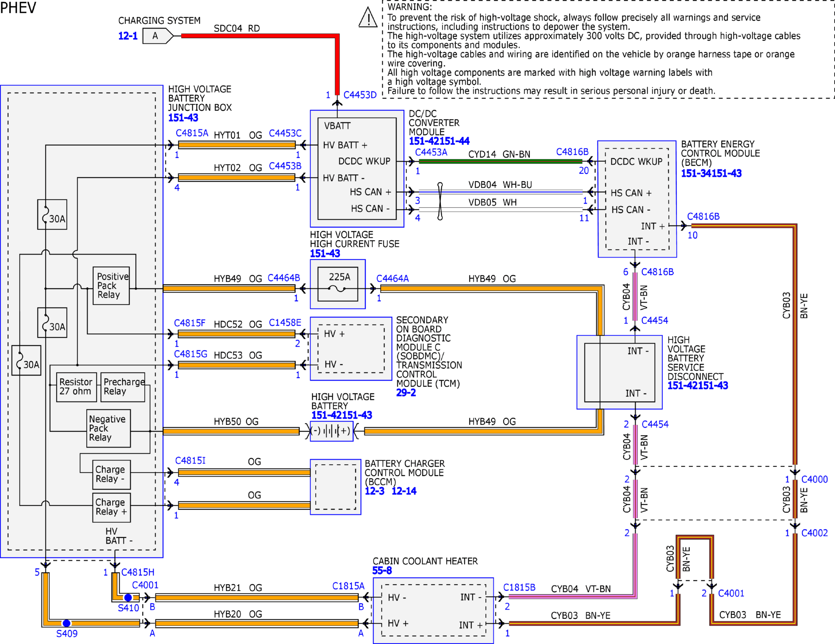
Task: Click the VBATT pin label in DC/DC converter
Action: (337, 126)
